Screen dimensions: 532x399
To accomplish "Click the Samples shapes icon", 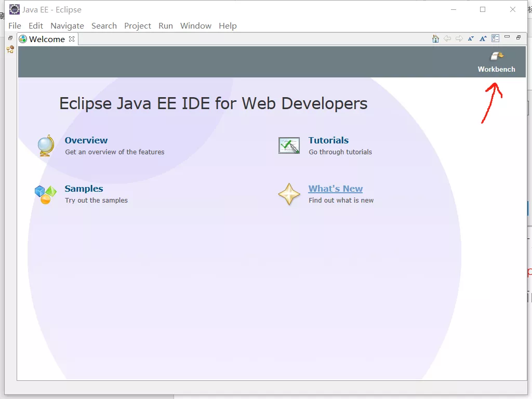I will 46,194.
